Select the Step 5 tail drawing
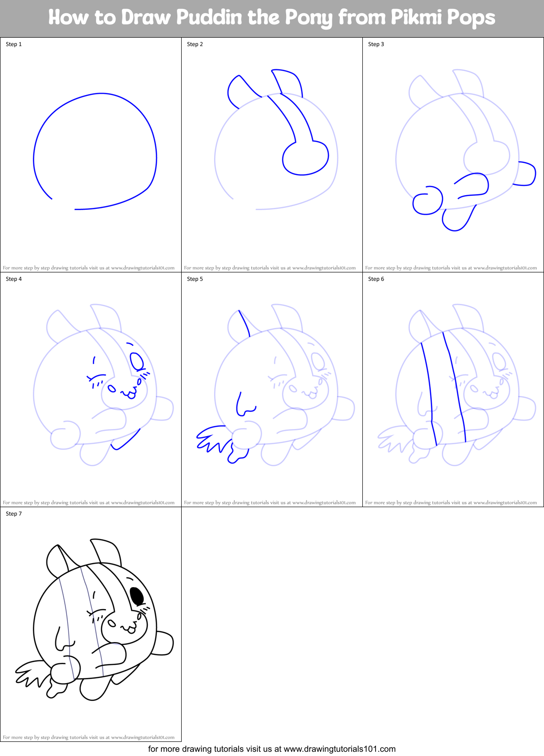The height and width of the screenshot is (756, 544). pyautogui.click(x=275, y=385)
